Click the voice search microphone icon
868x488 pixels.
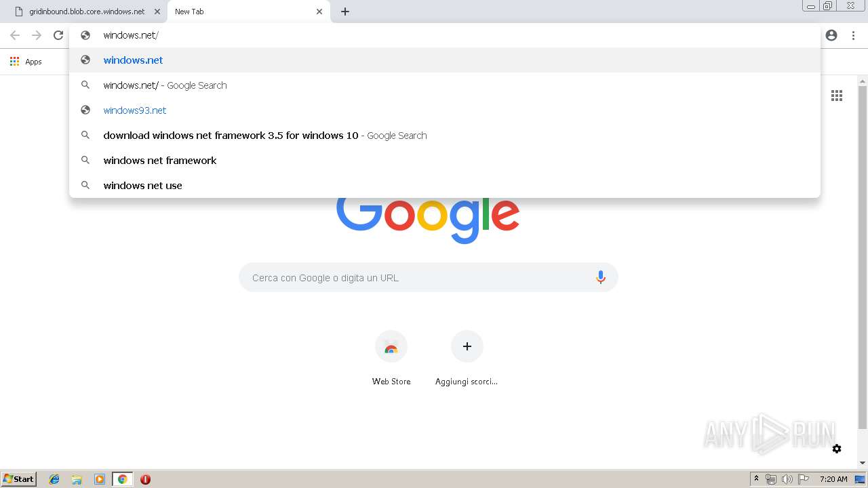(x=600, y=277)
